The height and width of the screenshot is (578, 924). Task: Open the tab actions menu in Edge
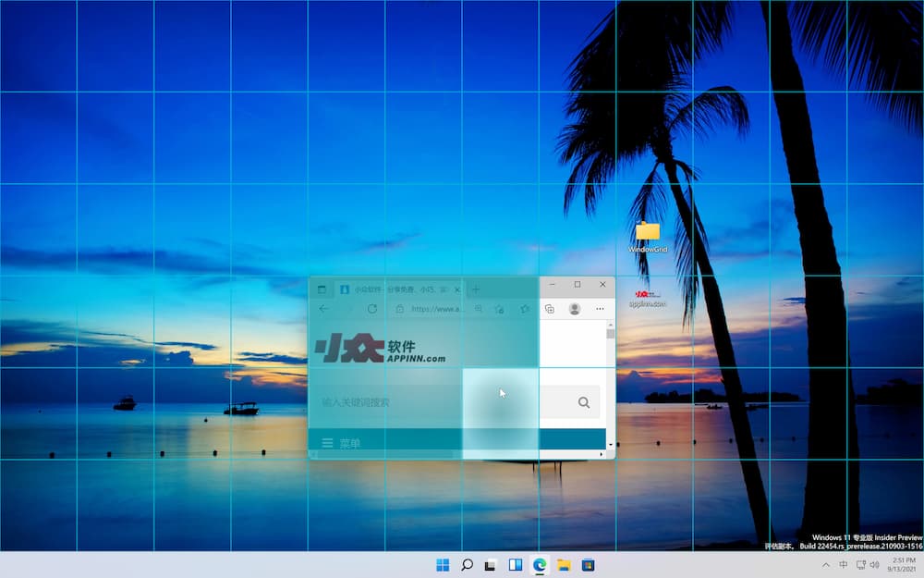click(x=322, y=289)
